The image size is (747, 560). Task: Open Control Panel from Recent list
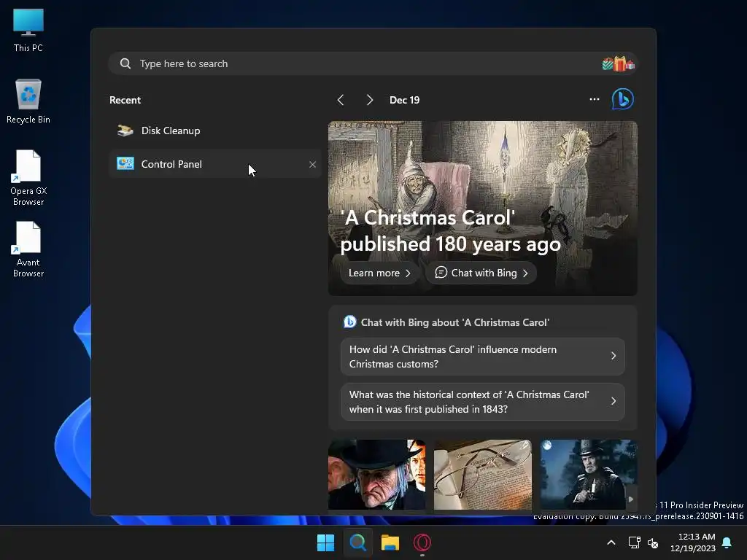[x=215, y=164]
